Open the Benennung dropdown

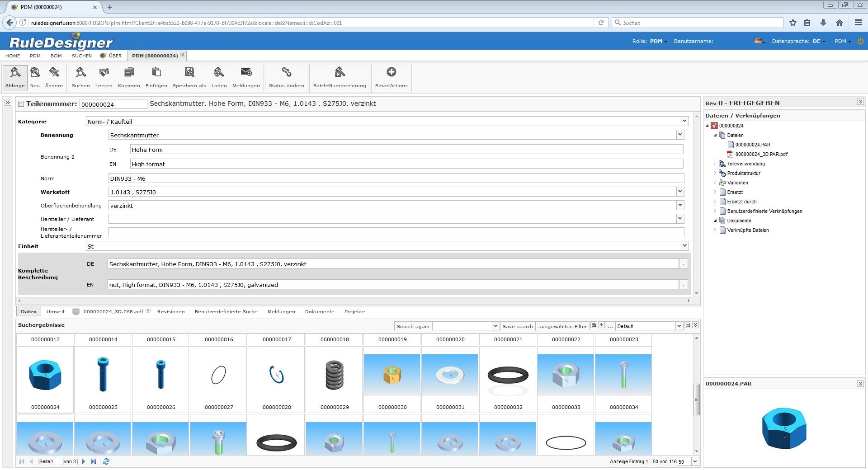point(680,135)
